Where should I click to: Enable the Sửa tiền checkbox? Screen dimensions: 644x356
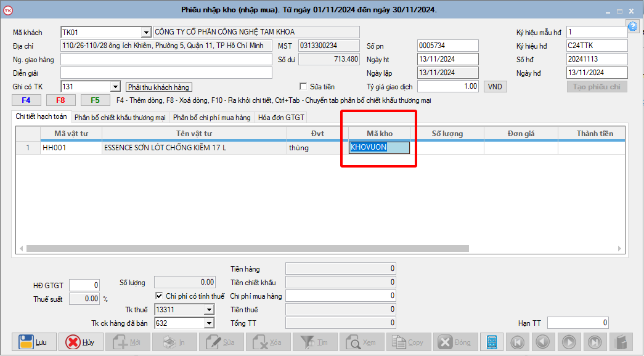pyautogui.click(x=303, y=87)
